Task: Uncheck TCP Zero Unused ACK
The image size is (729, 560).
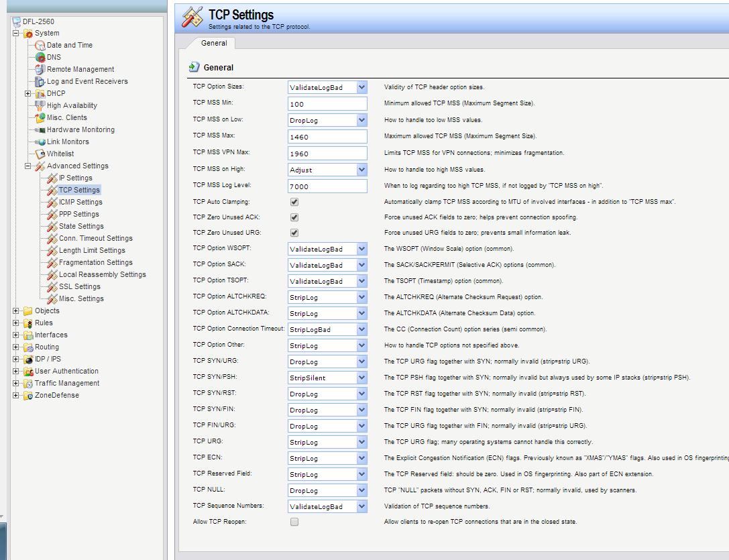Action: point(294,217)
